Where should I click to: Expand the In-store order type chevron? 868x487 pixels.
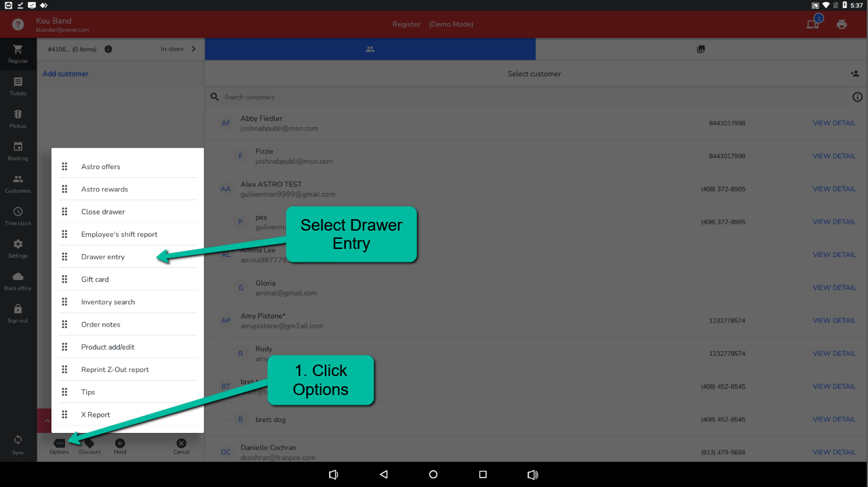pyautogui.click(x=194, y=49)
